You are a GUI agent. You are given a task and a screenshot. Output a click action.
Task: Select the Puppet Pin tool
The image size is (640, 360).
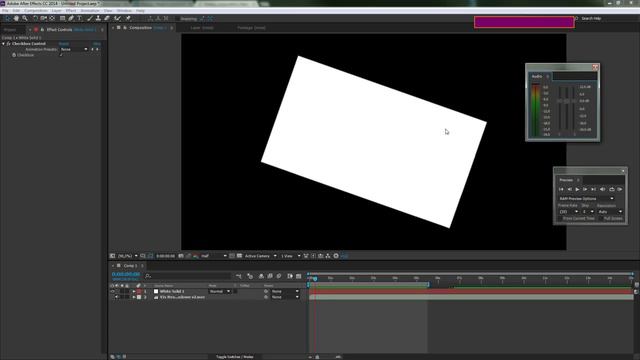coord(128,18)
